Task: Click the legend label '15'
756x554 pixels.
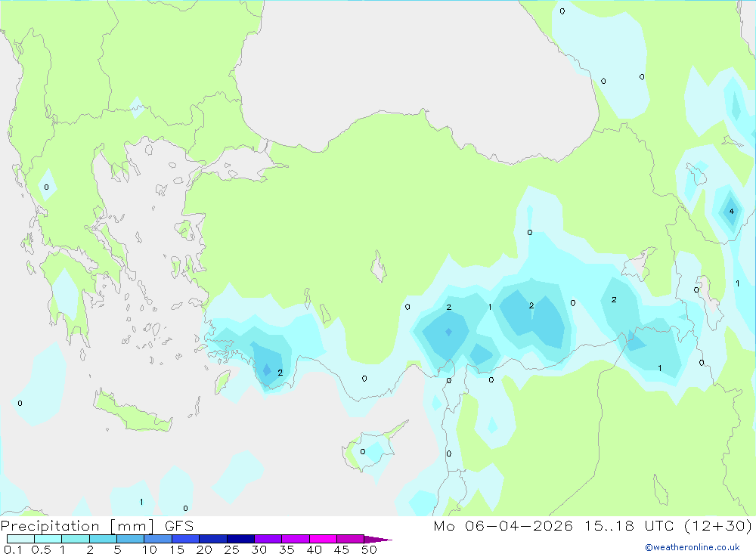Action: 177,549
